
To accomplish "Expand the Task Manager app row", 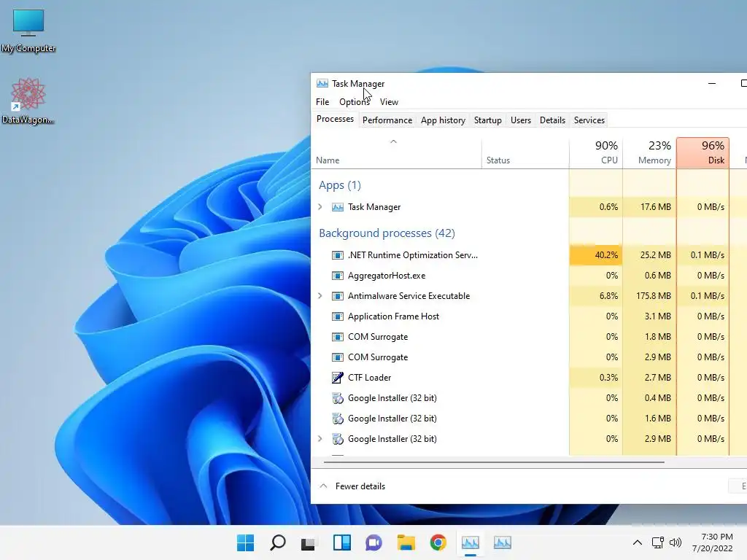I will point(320,206).
